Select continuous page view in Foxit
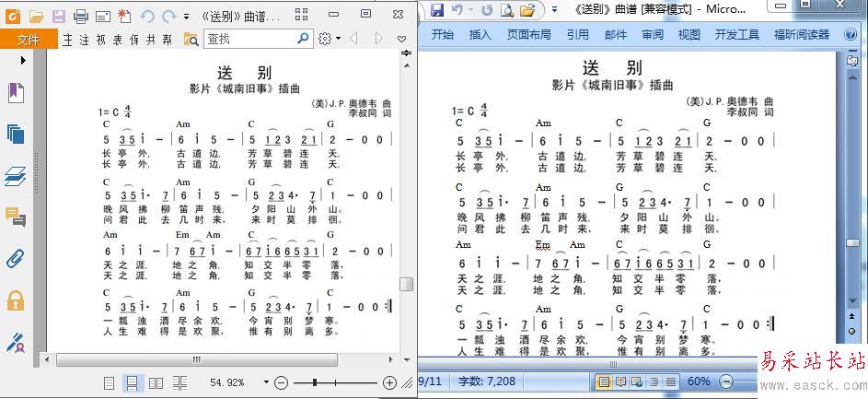 click(133, 382)
